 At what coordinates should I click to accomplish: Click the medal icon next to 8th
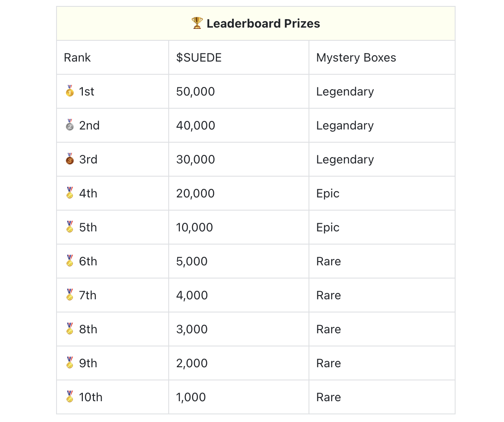coord(70,329)
